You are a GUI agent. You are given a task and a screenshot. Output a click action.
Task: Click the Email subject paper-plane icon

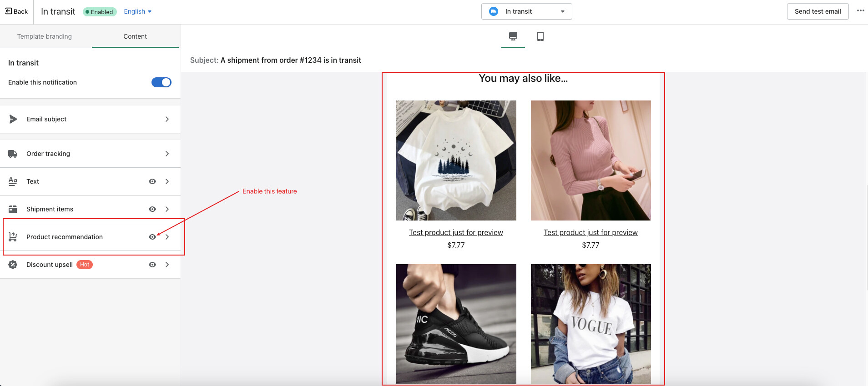pyautogui.click(x=13, y=119)
